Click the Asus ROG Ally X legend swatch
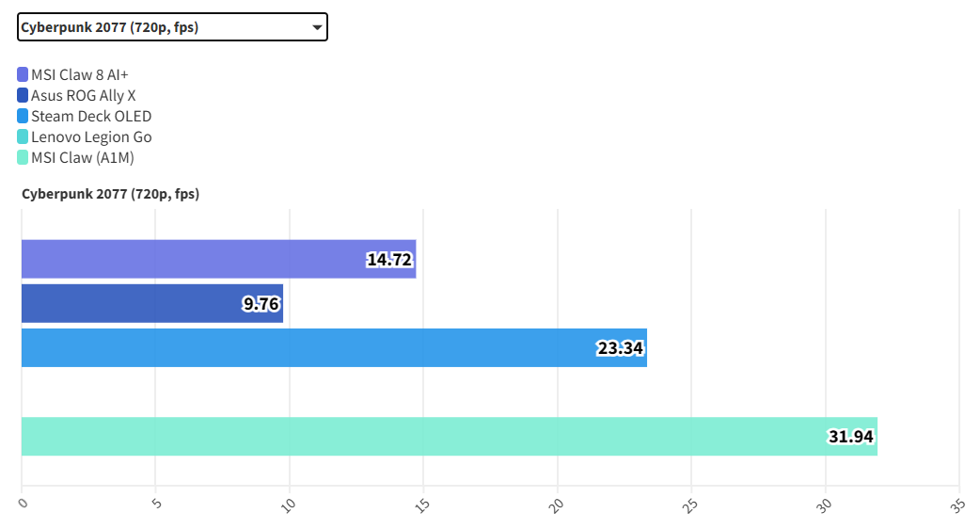 23,95
